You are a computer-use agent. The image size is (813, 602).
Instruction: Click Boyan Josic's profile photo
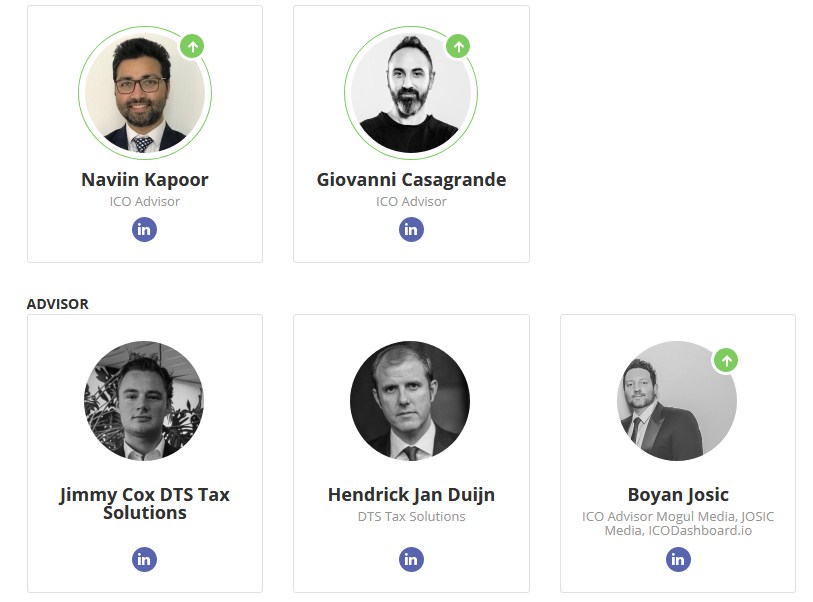click(677, 401)
